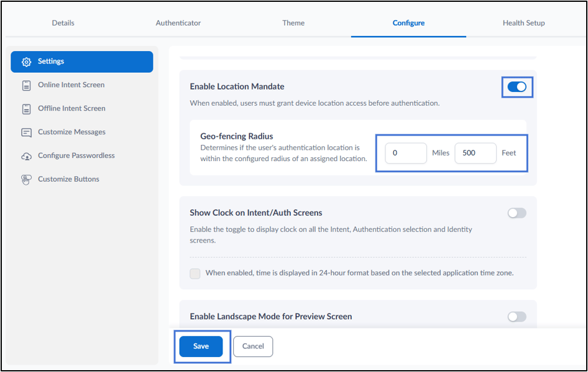Check the 24-hour time format checkbox
This screenshot has height=372, width=588.
pyautogui.click(x=195, y=273)
